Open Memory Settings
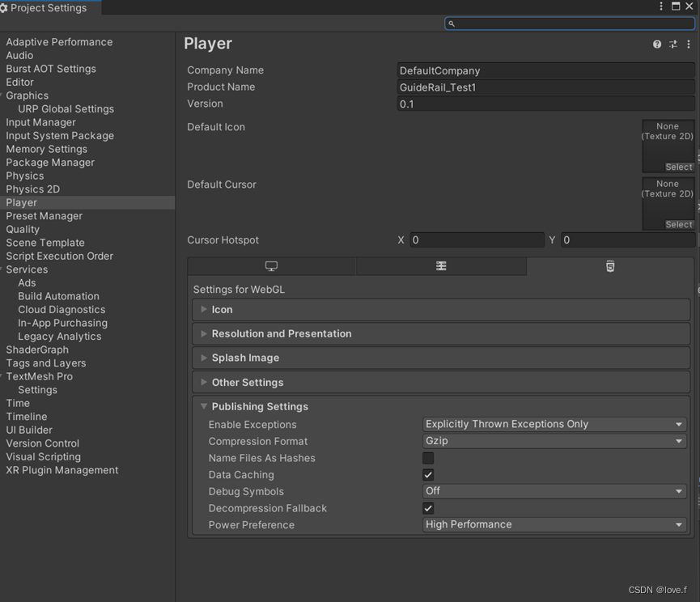Viewport: 700px width, 602px height. pos(46,149)
